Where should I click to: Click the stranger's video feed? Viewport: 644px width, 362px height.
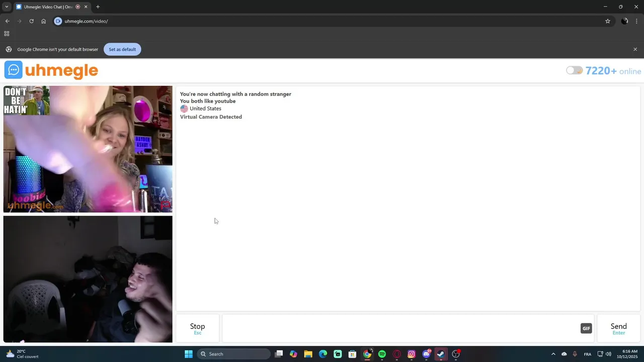point(88,149)
